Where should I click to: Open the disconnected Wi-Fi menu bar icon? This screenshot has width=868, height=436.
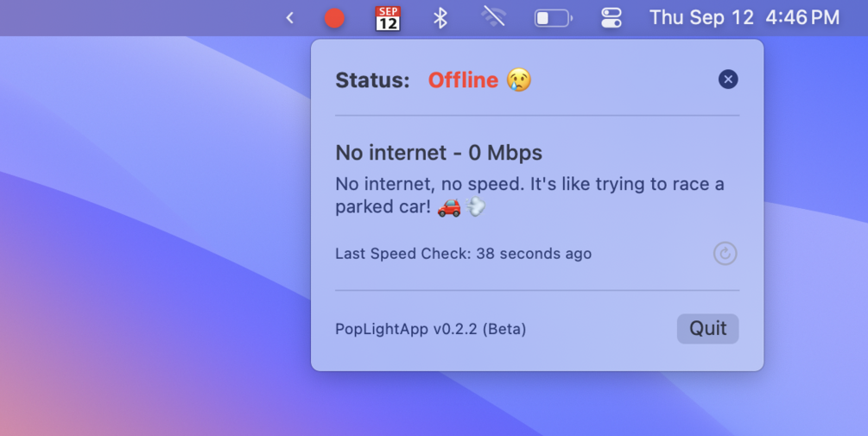(x=492, y=16)
